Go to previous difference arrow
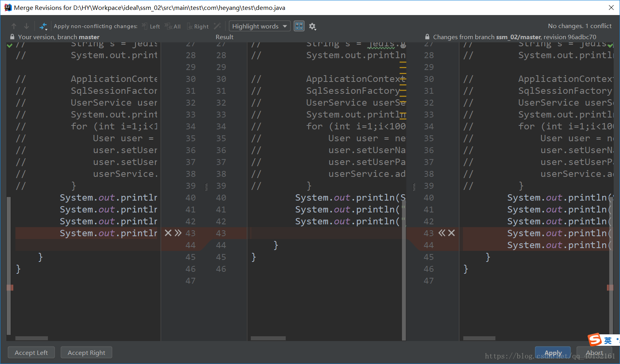Image resolution: width=620 pixels, height=364 pixels. click(x=14, y=26)
